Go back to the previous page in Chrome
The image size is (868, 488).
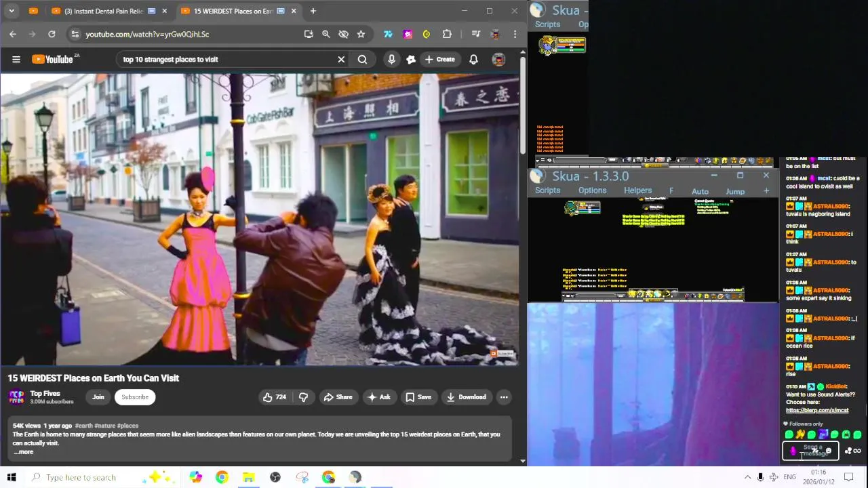[13, 34]
